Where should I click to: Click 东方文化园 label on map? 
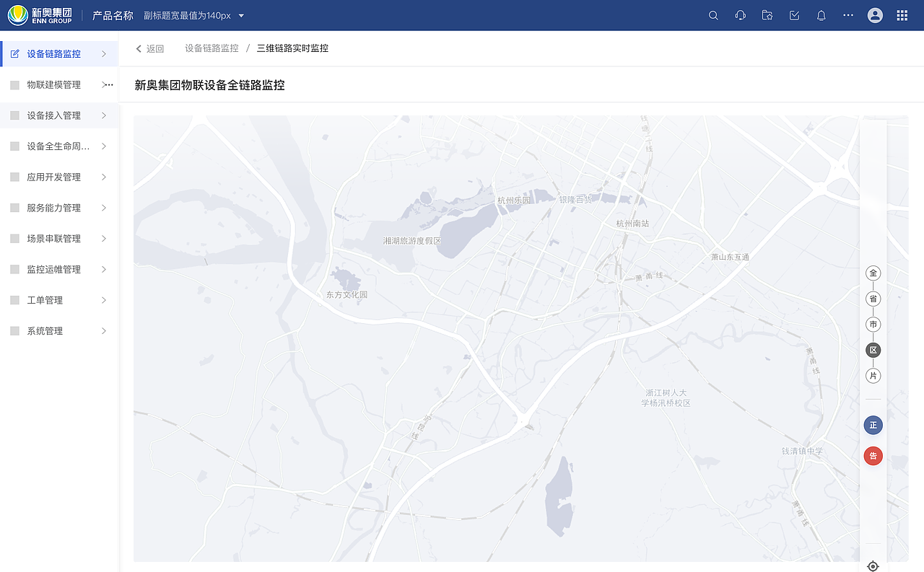[x=346, y=294]
